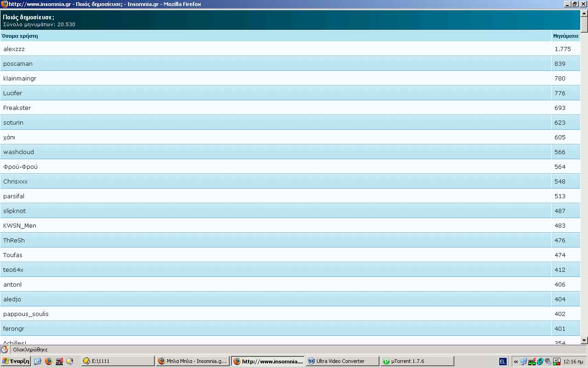588x368 pixels.
Task: Click the Firefox quick launch icon
Action: click(49, 361)
